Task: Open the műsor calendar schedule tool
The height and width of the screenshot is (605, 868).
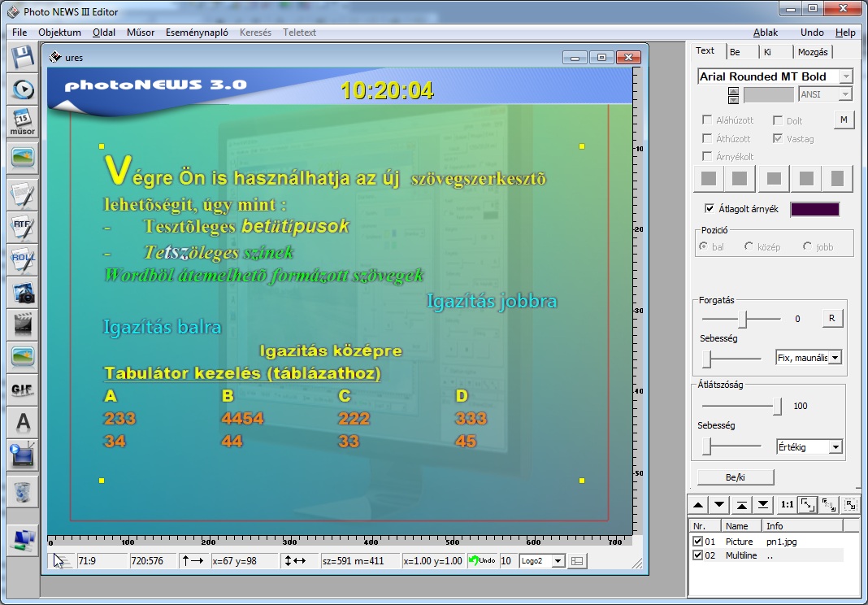Action: (x=23, y=121)
